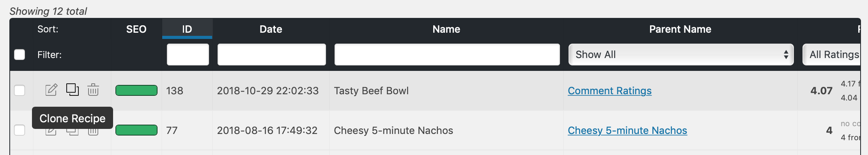Click SEO indicator bar for recipe 138

click(136, 90)
